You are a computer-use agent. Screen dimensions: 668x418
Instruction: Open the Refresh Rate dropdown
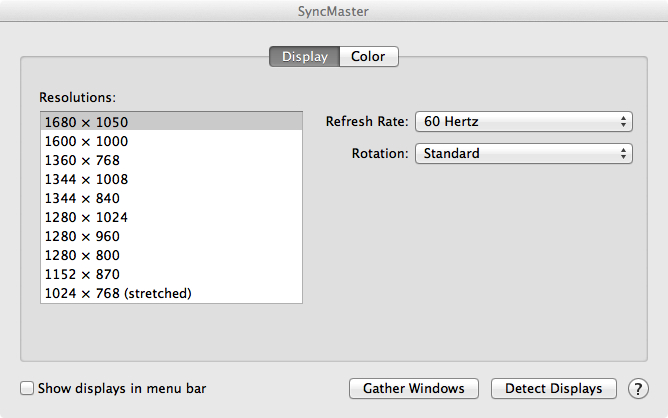(524, 121)
